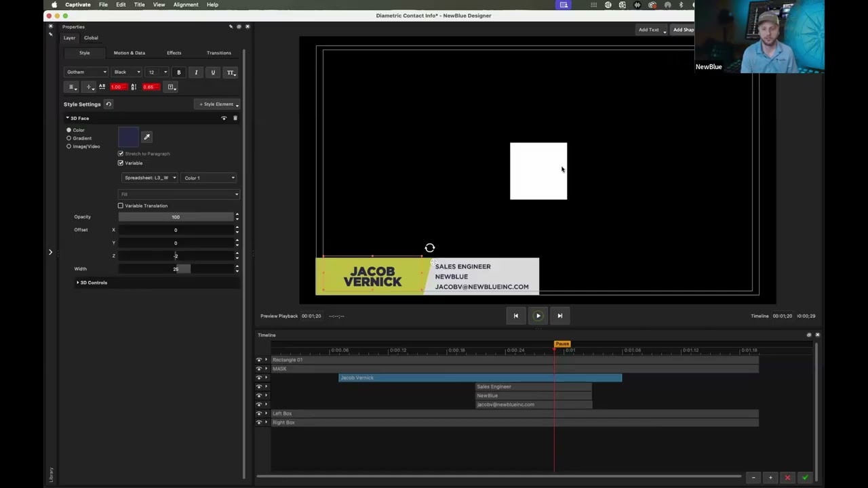Hide the Rectangle 01 layer
Image resolution: width=868 pixels, height=488 pixels.
[258, 360]
